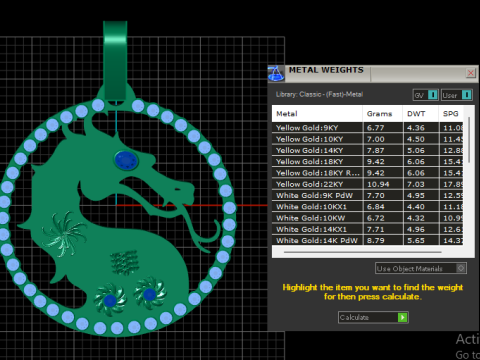Image resolution: width=480 pixels, height=360 pixels.
Task: Click the 7.00 grams cell
Action: click(383, 139)
